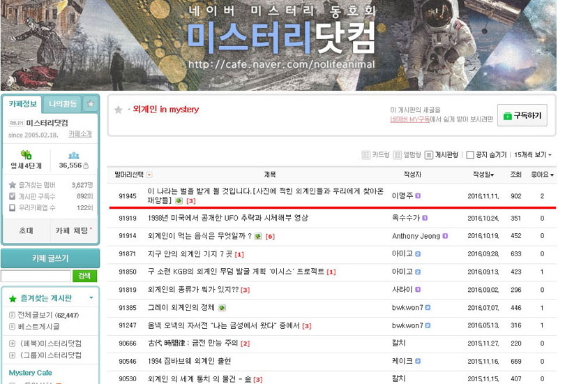Click the 카페 글쓰기 write button
The image size is (588, 384).
click(50, 258)
